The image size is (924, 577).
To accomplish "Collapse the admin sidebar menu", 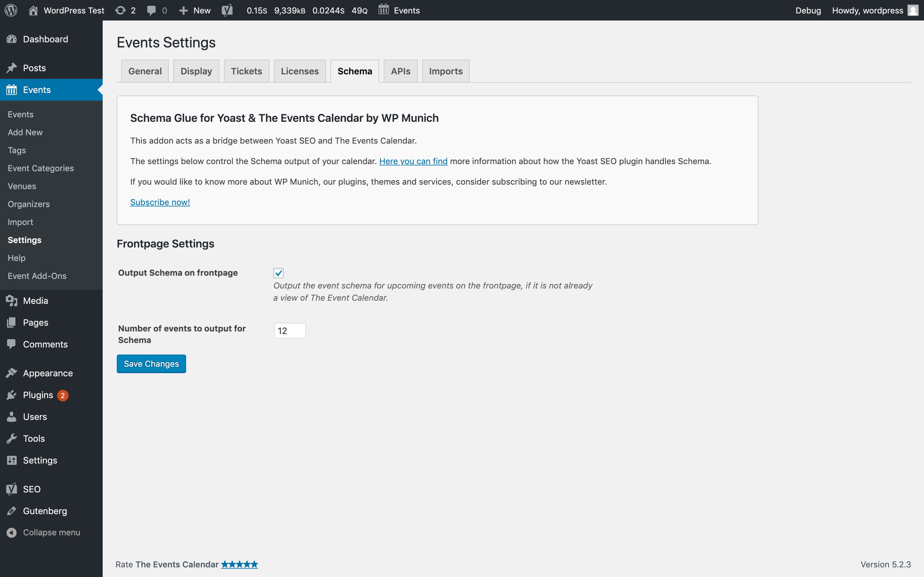I will pos(51,532).
